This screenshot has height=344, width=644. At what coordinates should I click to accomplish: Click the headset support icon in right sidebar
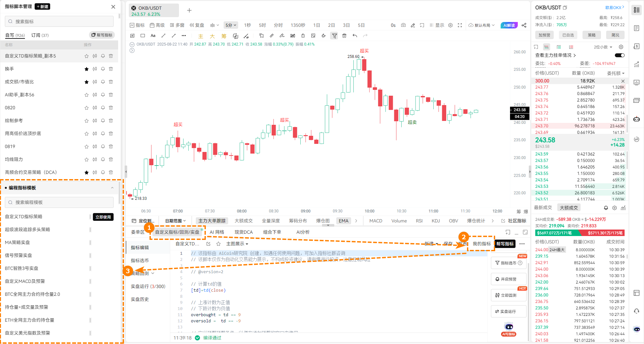[x=637, y=311]
